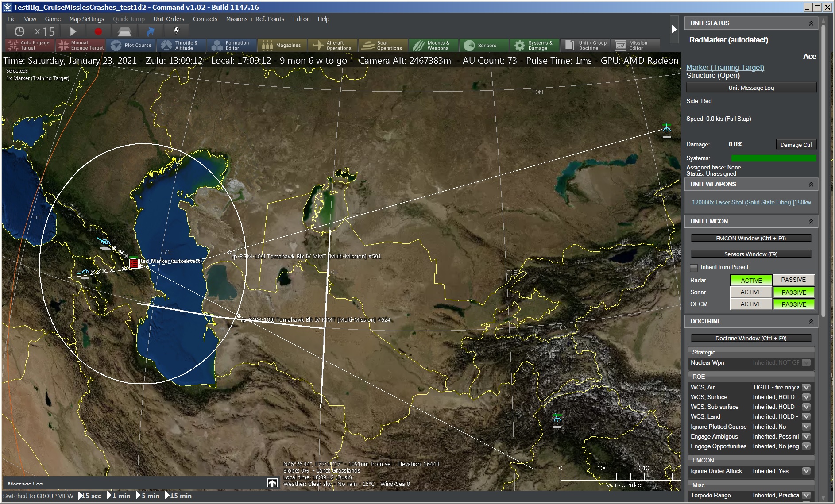Select the Red Marker structure icon on map

point(133,263)
